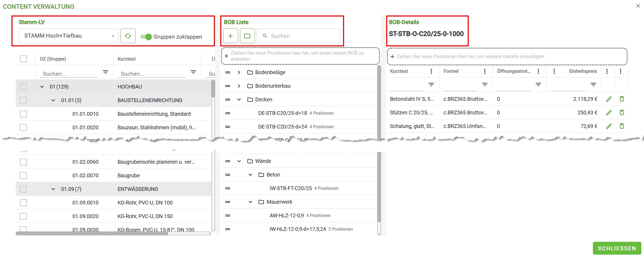Click the refresh Stamm-LV icon button

(x=128, y=36)
